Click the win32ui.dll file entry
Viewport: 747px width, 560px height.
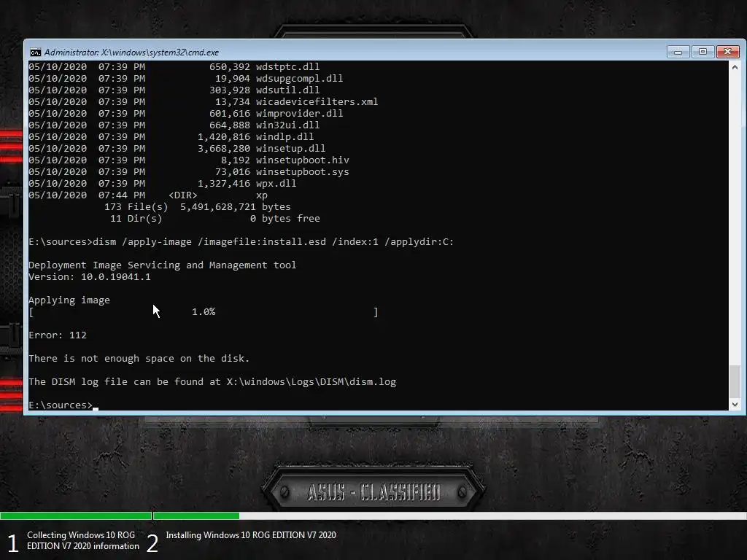point(287,125)
